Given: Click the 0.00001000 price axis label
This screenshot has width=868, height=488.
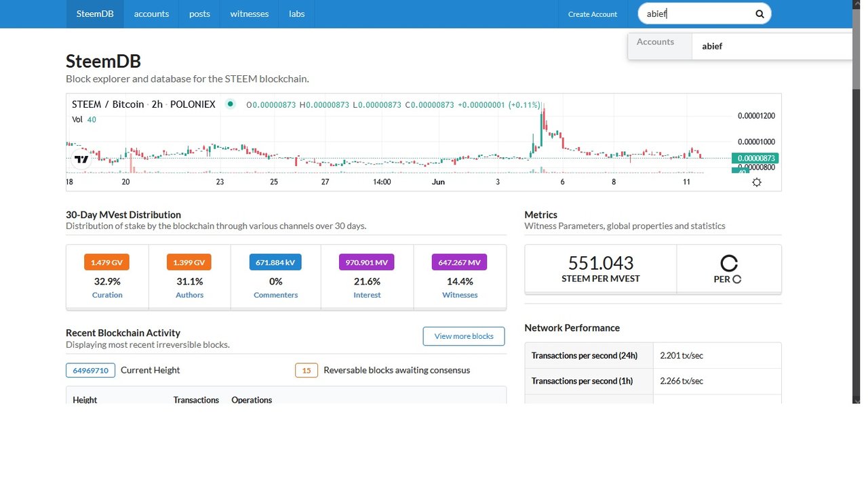Looking at the screenshot, I should coord(756,142).
